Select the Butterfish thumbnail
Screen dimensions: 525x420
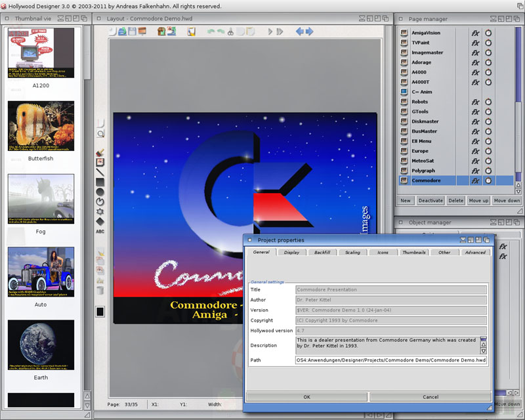pos(41,126)
